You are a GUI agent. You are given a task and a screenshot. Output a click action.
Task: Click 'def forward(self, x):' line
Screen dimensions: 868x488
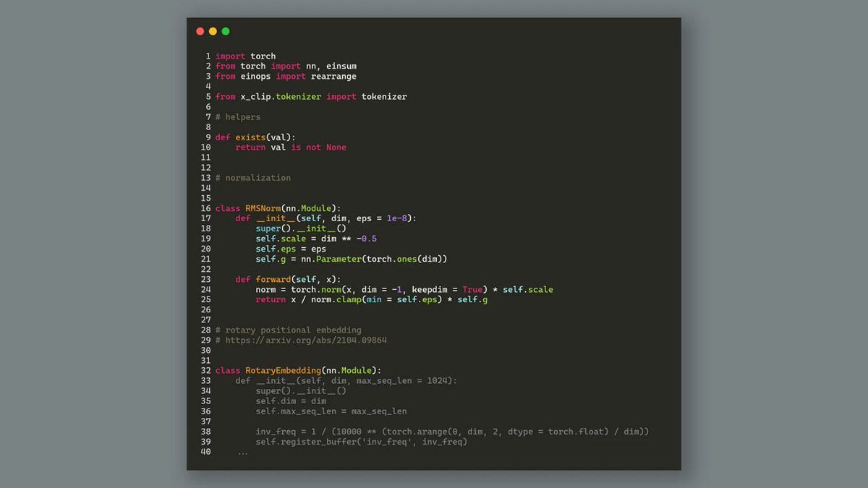tap(288, 279)
